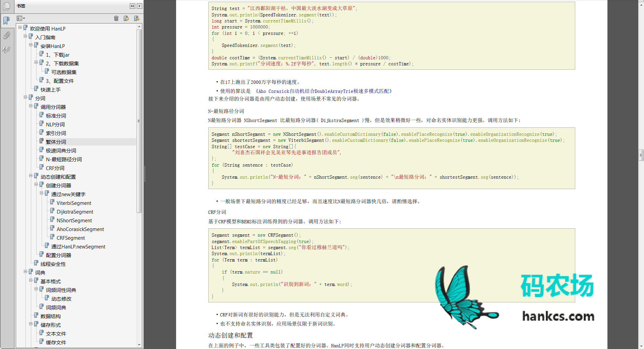644x349 pixels.
Task: Create a new bookmark icon
Action: 126,18
